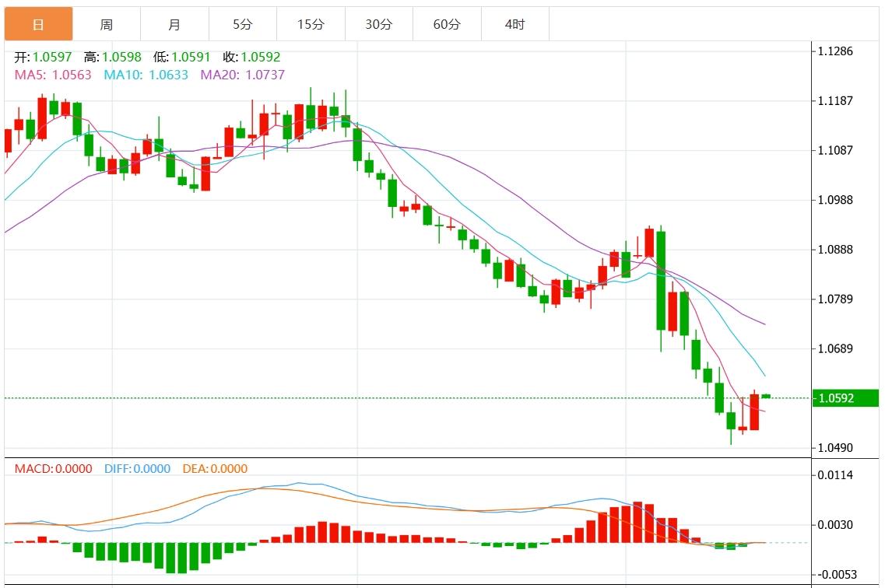Click the MACD value label
The image size is (885, 588).
(53, 469)
